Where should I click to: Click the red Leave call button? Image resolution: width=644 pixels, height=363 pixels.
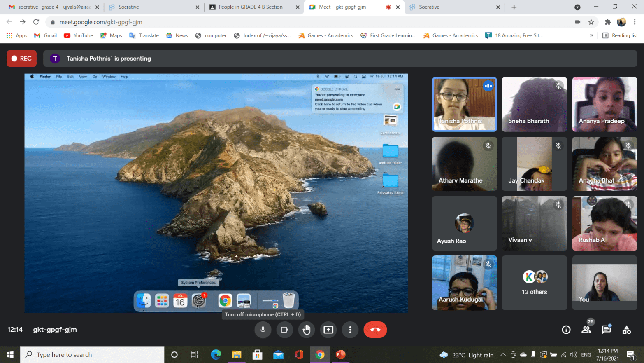click(x=375, y=330)
